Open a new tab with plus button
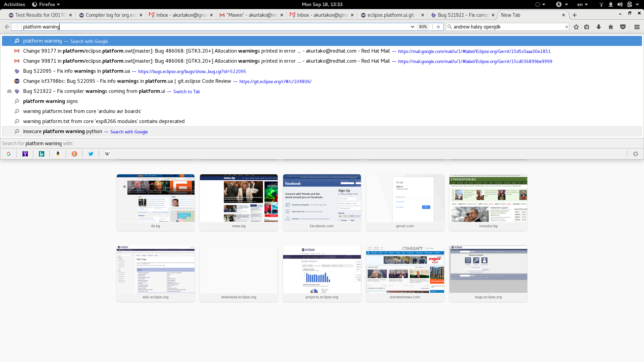 click(575, 15)
